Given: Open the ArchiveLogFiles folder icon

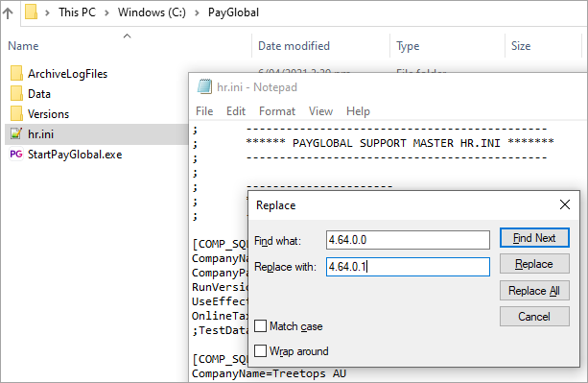Looking at the screenshot, I should point(16,74).
